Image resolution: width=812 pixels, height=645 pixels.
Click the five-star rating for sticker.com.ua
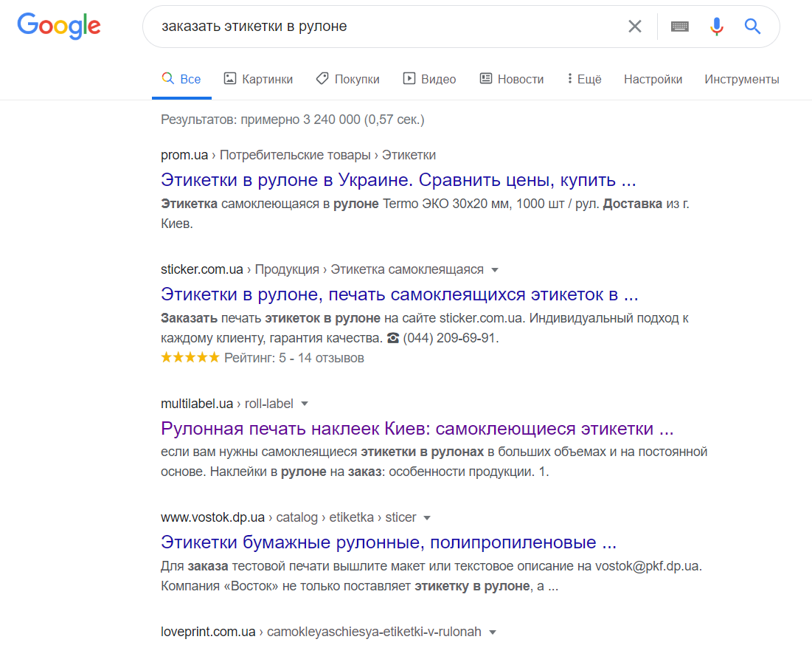point(190,358)
